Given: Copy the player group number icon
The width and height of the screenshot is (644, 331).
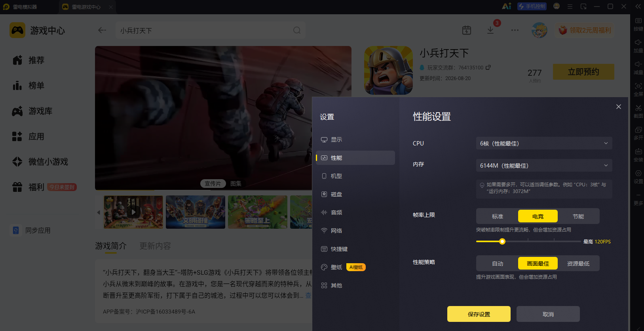Looking at the screenshot, I should (x=488, y=67).
